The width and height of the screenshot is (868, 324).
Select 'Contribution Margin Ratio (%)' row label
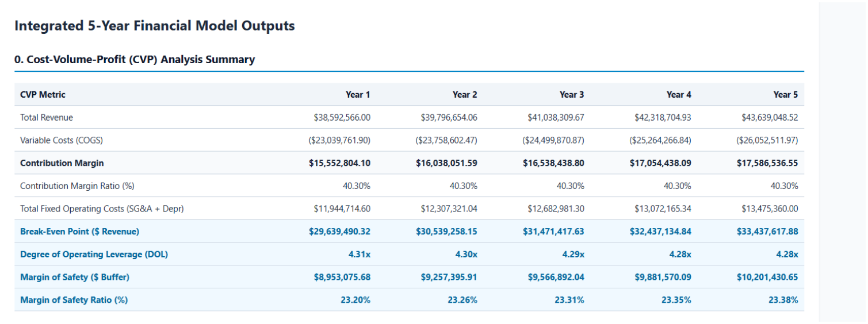pyautogui.click(x=77, y=186)
